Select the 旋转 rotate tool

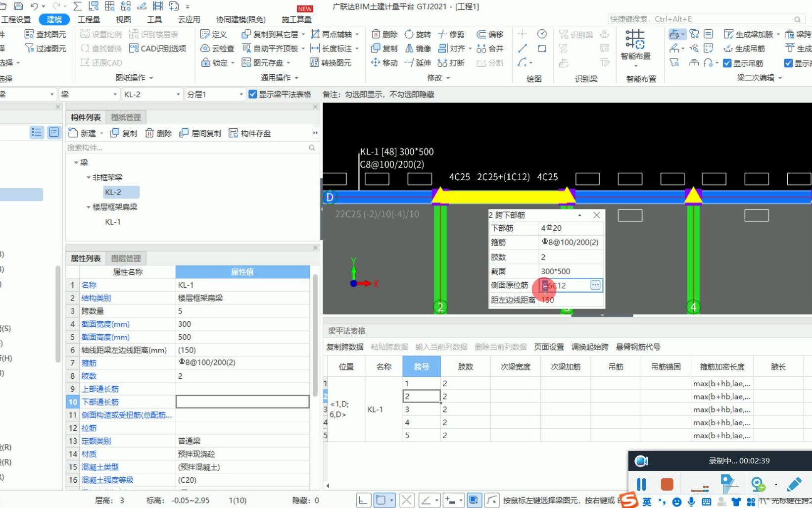click(x=418, y=34)
